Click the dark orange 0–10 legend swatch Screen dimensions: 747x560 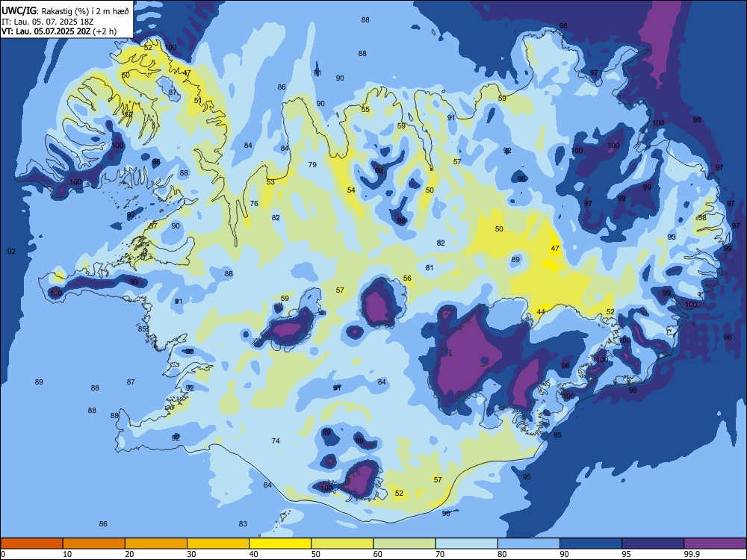click(x=31, y=544)
